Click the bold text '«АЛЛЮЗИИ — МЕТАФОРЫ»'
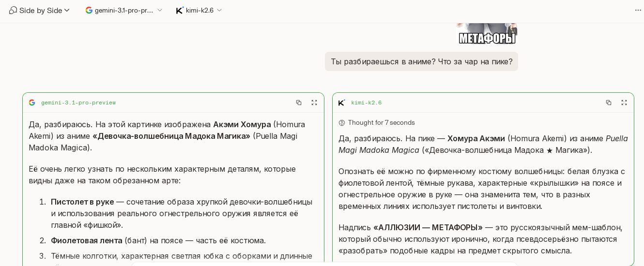 (428, 227)
